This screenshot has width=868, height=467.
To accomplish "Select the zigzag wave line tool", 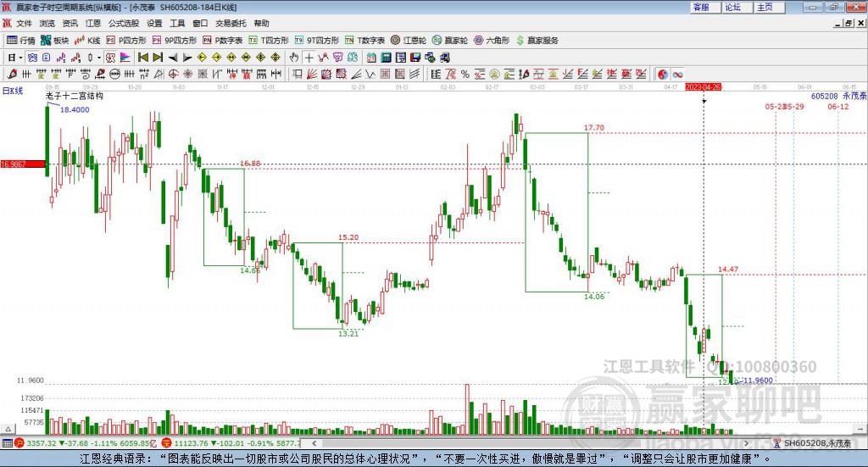I will point(370,74).
